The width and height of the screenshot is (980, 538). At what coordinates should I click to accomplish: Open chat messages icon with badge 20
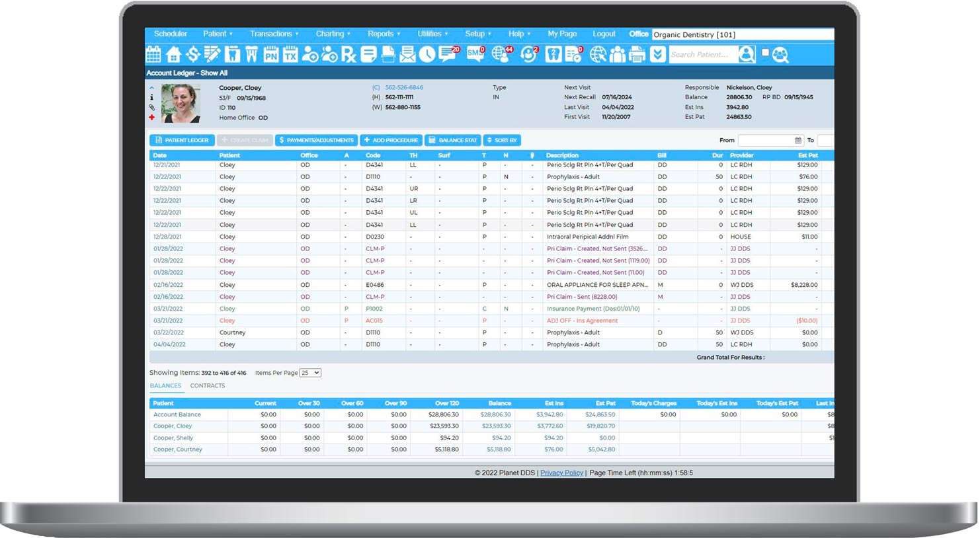(x=448, y=54)
